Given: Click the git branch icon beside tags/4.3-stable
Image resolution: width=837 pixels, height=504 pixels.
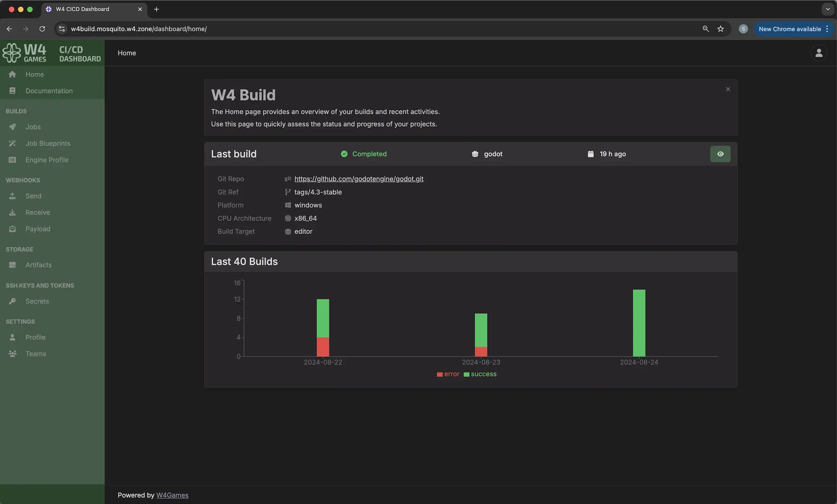Looking at the screenshot, I should [x=288, y=192].
